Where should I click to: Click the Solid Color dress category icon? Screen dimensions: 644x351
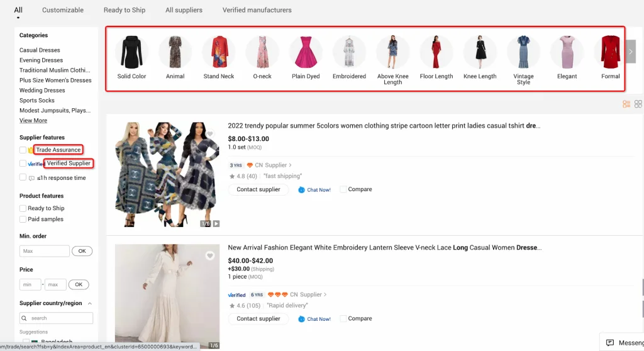131,52
